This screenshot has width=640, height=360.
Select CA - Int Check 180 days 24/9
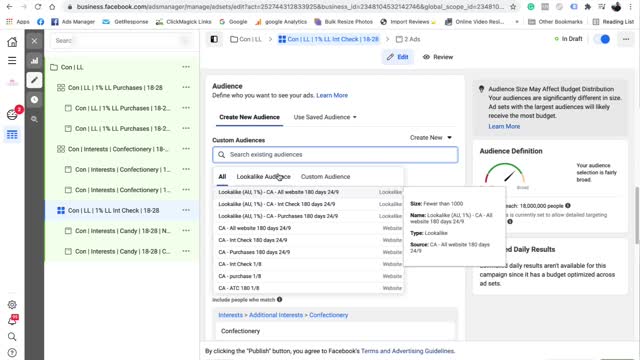[308, 240]
